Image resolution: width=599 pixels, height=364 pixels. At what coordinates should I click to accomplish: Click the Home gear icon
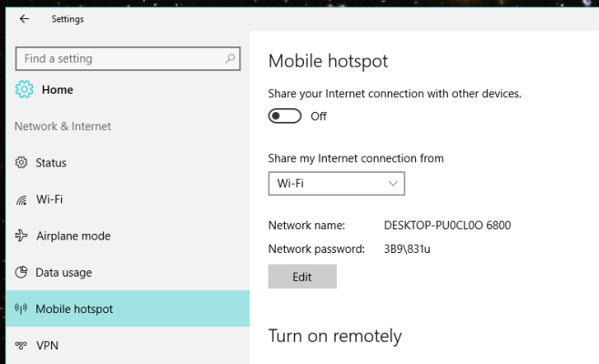24,89
